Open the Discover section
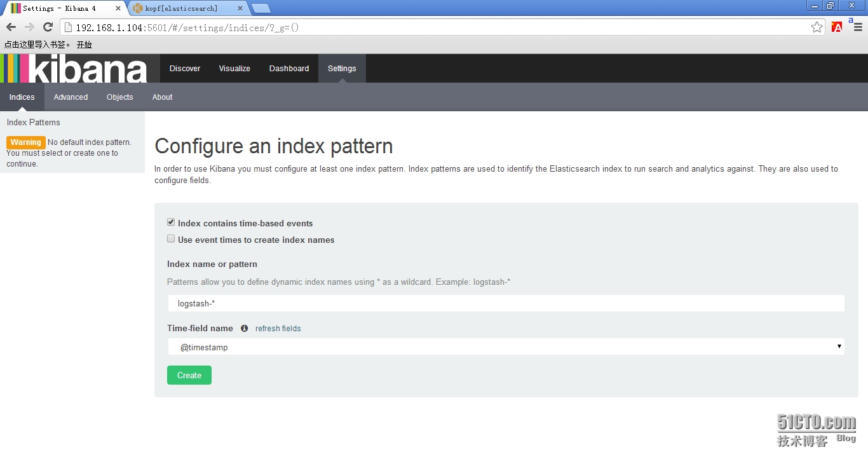Image resolution: width=868 pixels, height=459 pixels. [185, 69]
